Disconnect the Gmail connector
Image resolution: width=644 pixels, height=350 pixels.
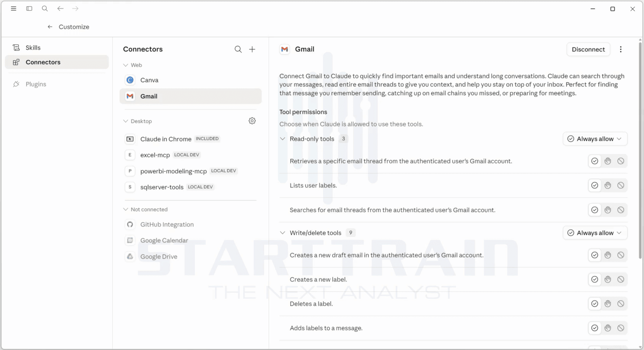coord(588,49)
